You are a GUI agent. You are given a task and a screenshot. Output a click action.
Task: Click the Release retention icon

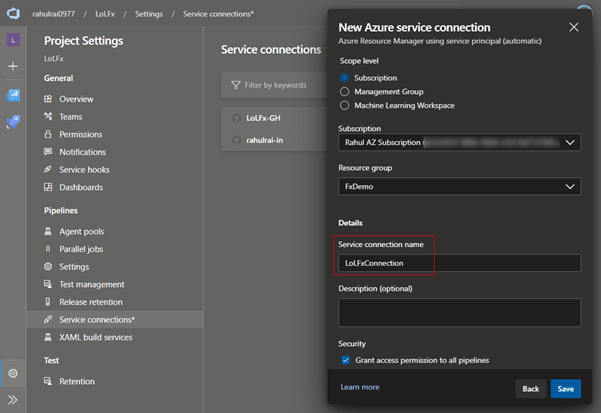(48, 302)
